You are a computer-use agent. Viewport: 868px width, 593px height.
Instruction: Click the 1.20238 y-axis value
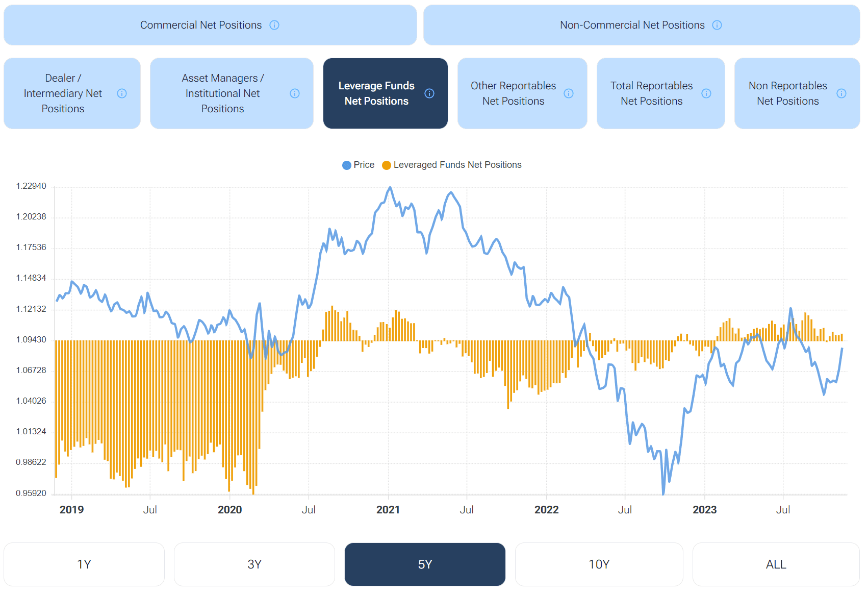(31, 217)
